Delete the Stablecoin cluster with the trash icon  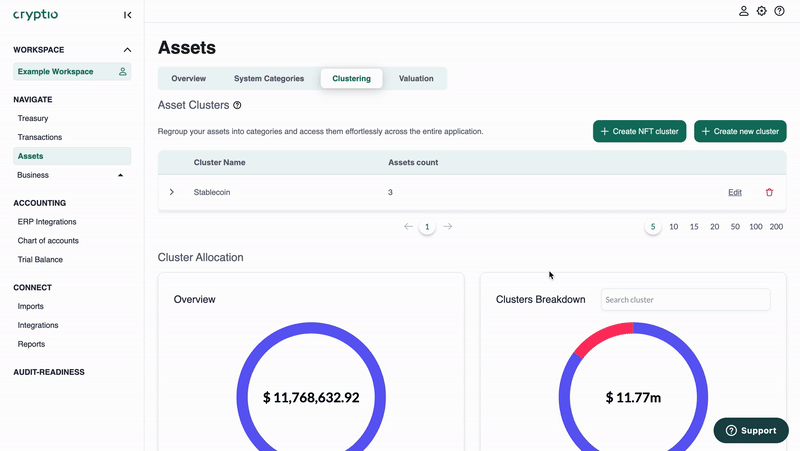point(769,192)
